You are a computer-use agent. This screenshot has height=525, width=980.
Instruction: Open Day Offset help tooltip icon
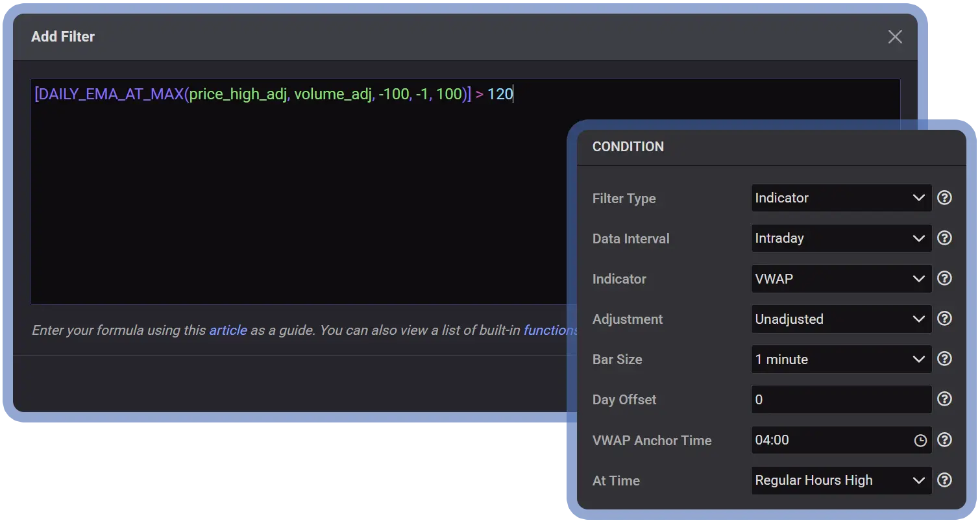click(945, 399)
